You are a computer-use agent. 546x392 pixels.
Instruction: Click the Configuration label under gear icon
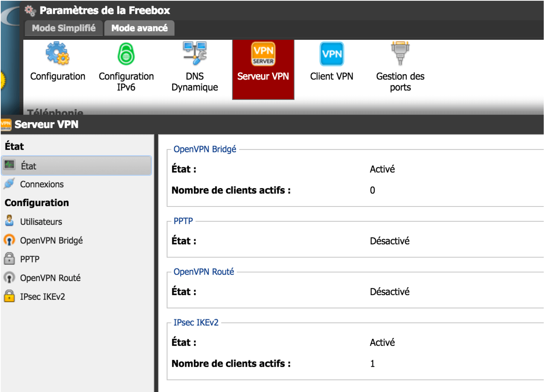coord(58,76)
